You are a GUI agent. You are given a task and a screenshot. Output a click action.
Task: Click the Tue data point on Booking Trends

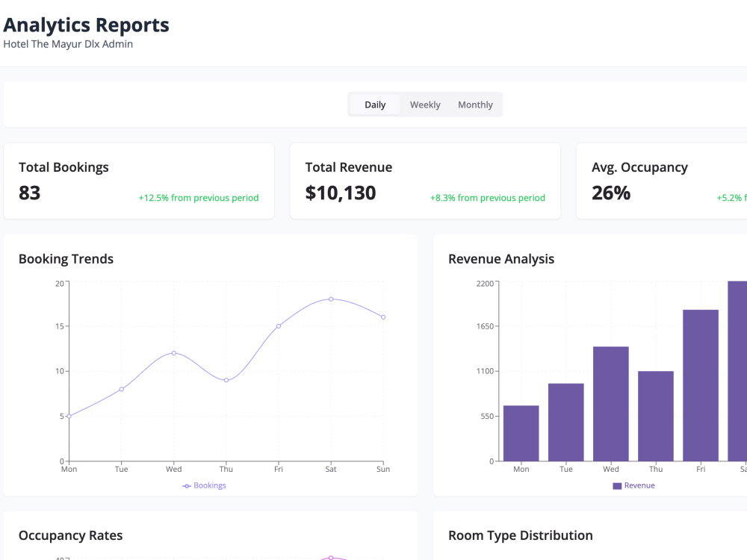[x=122, y=389]
